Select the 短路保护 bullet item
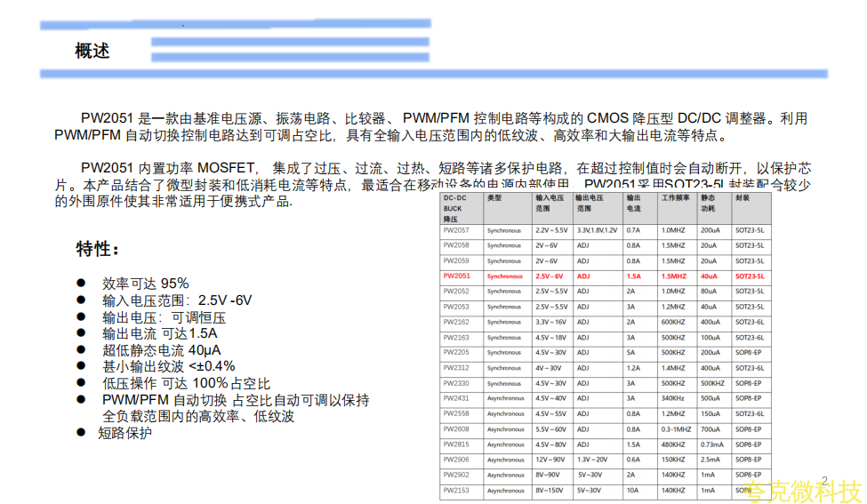Screen dimensions: 867x504 125,433
